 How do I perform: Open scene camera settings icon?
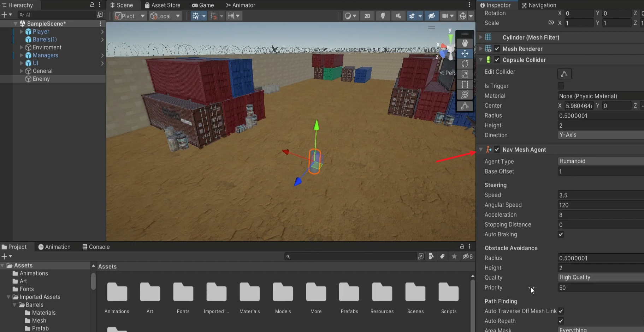tap(445, 16)
